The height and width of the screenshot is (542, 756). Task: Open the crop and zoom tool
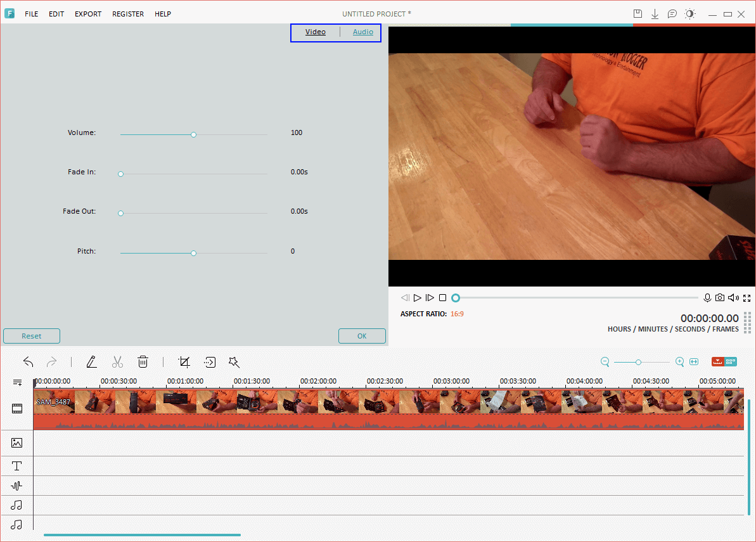click(x=184, y=362)
